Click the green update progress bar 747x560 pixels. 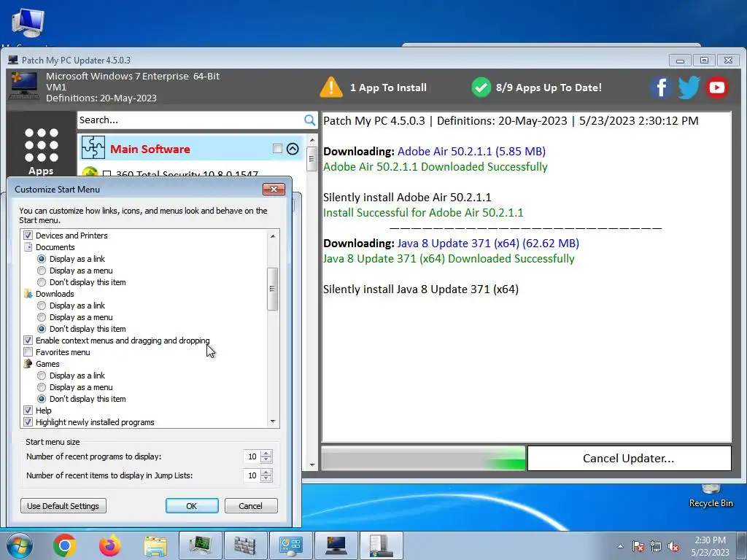coord(423,458)
